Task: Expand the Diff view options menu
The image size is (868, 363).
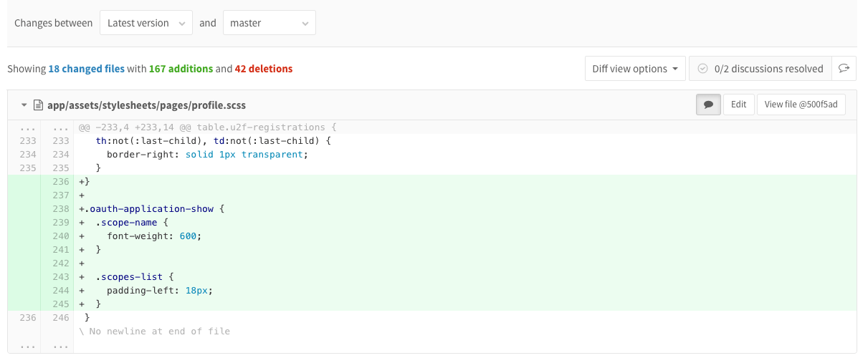Action: tap(635, 69)
